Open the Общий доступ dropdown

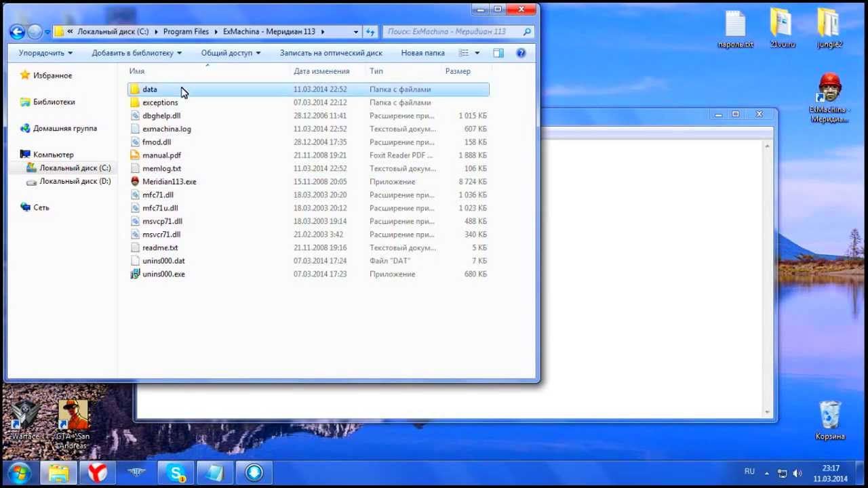pos(231,53)
